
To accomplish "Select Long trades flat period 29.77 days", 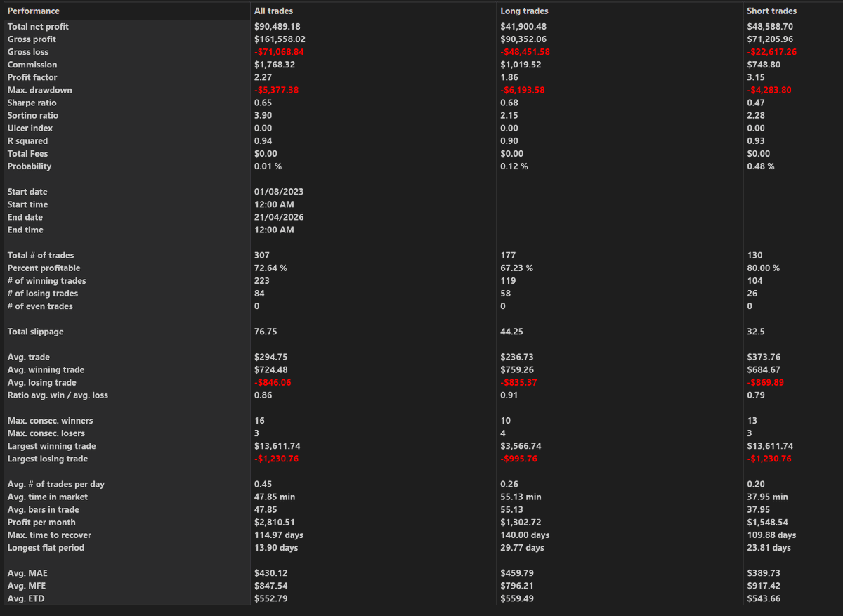I will [522, 548].
